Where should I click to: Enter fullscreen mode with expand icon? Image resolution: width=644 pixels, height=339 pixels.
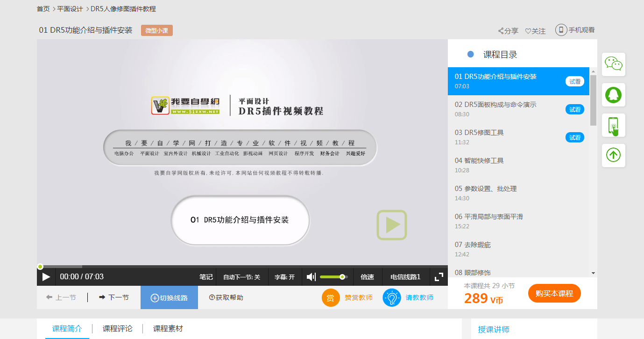click(439, 277)
